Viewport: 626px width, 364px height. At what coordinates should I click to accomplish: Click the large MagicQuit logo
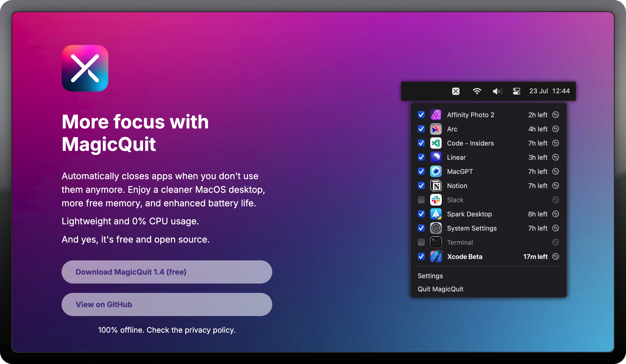click(x=85, y=68)
